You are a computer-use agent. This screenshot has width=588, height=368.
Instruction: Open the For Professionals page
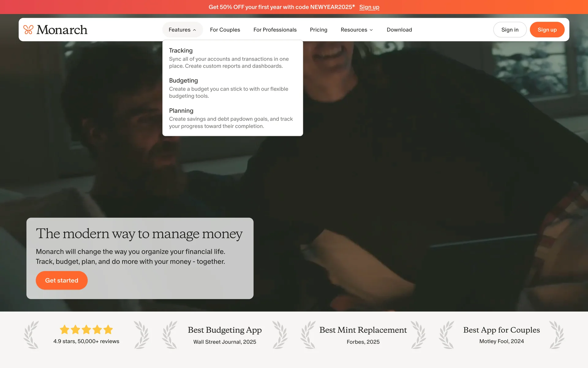tap(275, 30)
